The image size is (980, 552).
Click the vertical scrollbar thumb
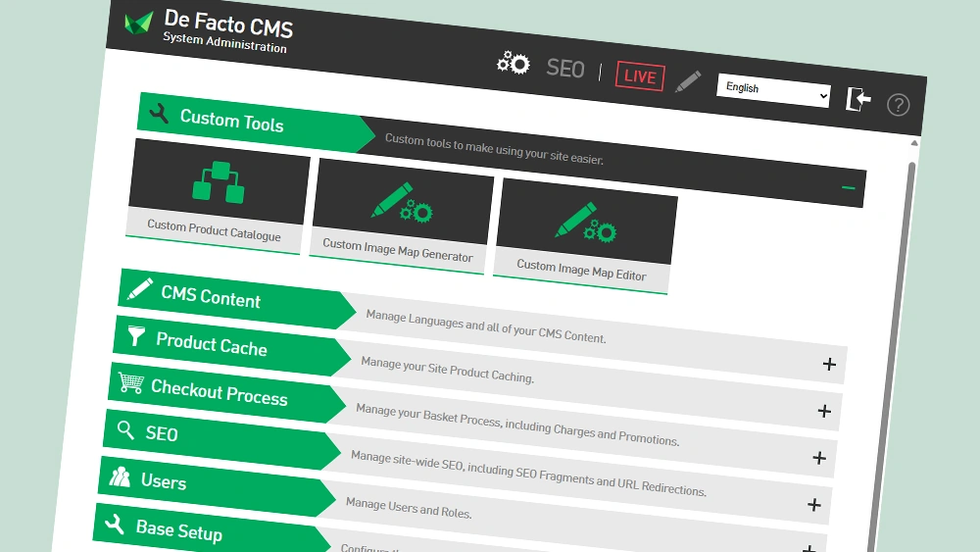(x=894, y=356)
